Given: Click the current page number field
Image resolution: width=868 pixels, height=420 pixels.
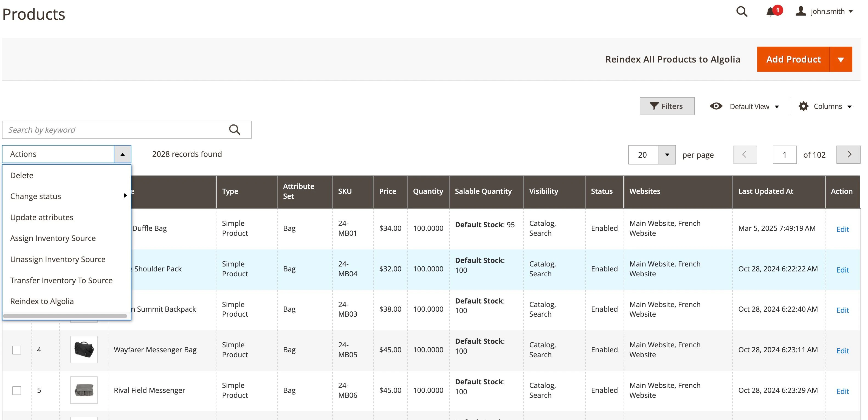Looking at the screenshot, I should 785,155.
